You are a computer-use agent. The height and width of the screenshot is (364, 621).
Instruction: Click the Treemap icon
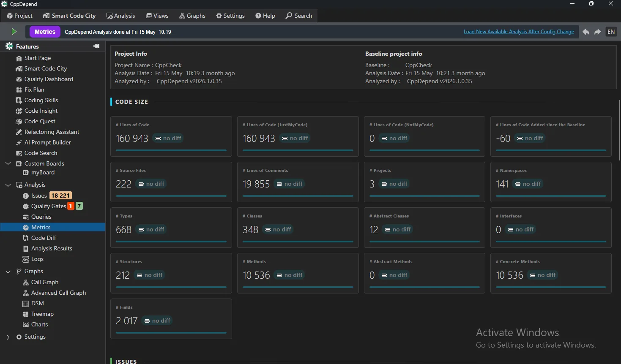tap(25, 314)
